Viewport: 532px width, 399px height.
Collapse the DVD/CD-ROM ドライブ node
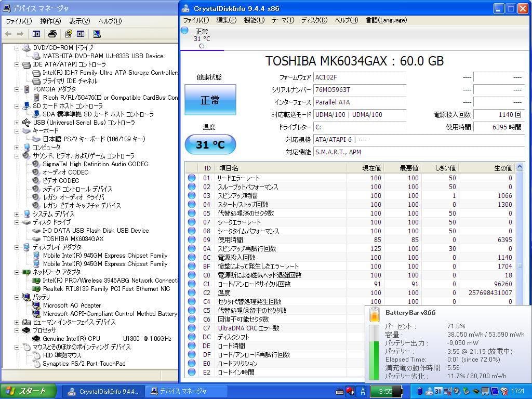coord(17,48)
